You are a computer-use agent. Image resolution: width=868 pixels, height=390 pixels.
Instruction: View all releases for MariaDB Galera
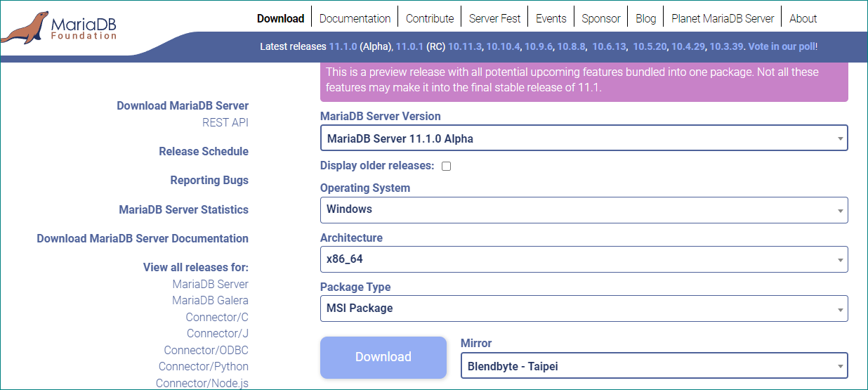[x=211, y=300]
